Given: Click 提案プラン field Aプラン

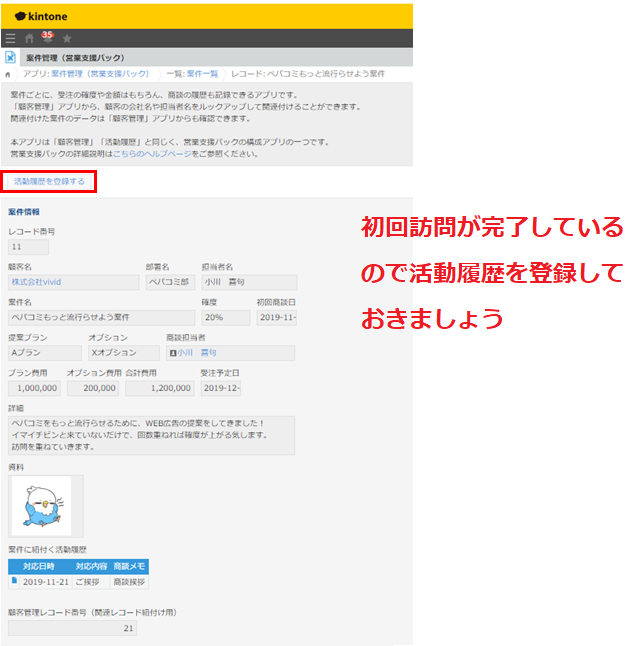Looking at the screenshot, I should click(x=45, y=353).
